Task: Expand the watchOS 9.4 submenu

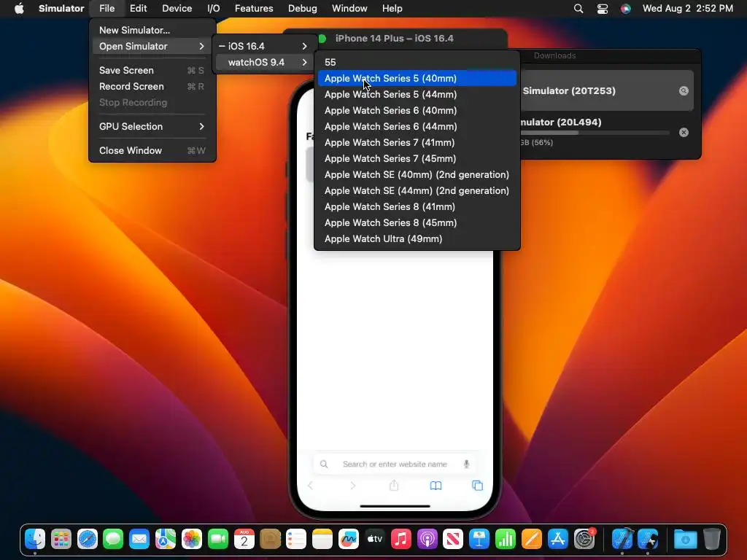Action: [x=263, y=63]
